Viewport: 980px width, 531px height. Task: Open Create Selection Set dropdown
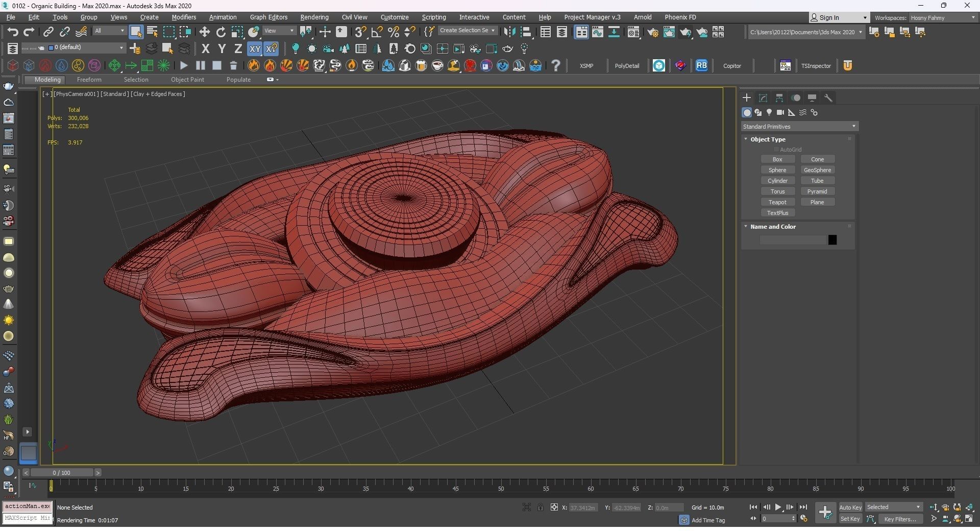(x=467, y=31)
